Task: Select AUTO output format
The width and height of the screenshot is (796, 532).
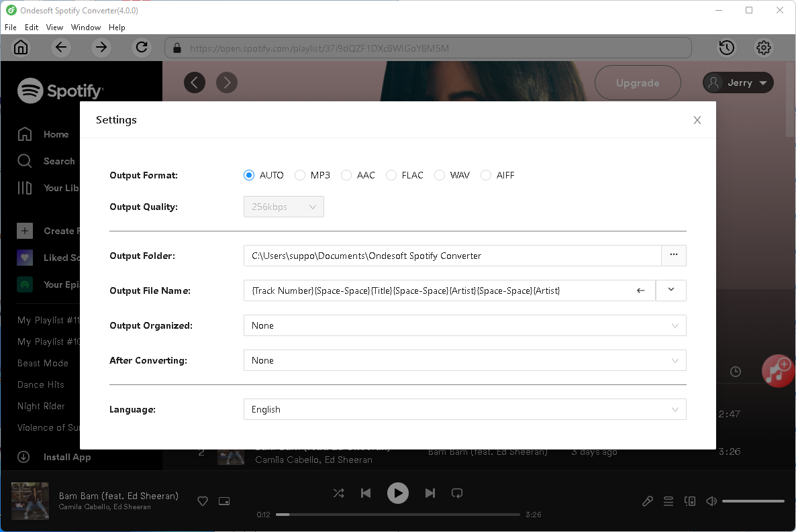Action: (x=249, y=175)
